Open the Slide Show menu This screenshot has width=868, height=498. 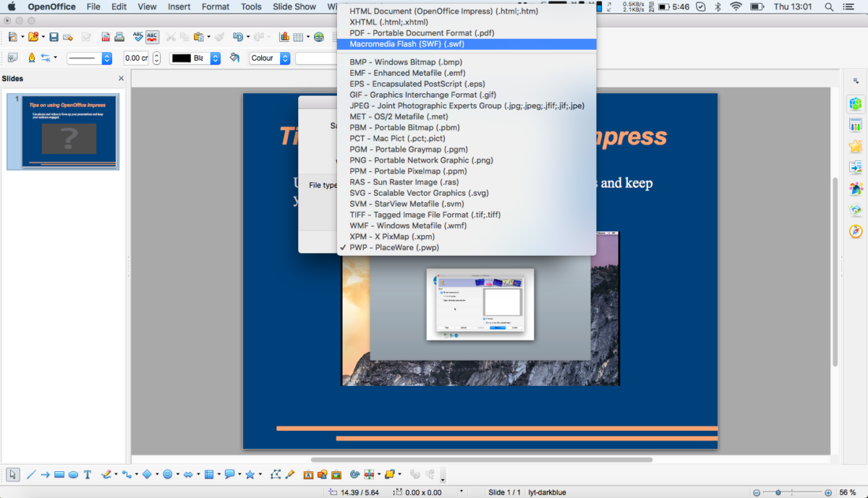pyautogui.click(x=294, y=7)
